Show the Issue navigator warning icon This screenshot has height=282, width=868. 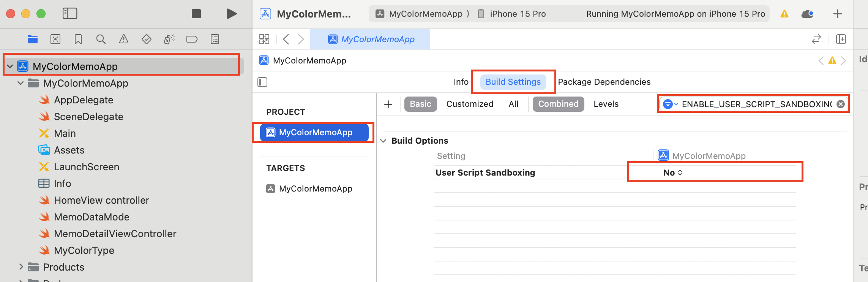point(124,39)
